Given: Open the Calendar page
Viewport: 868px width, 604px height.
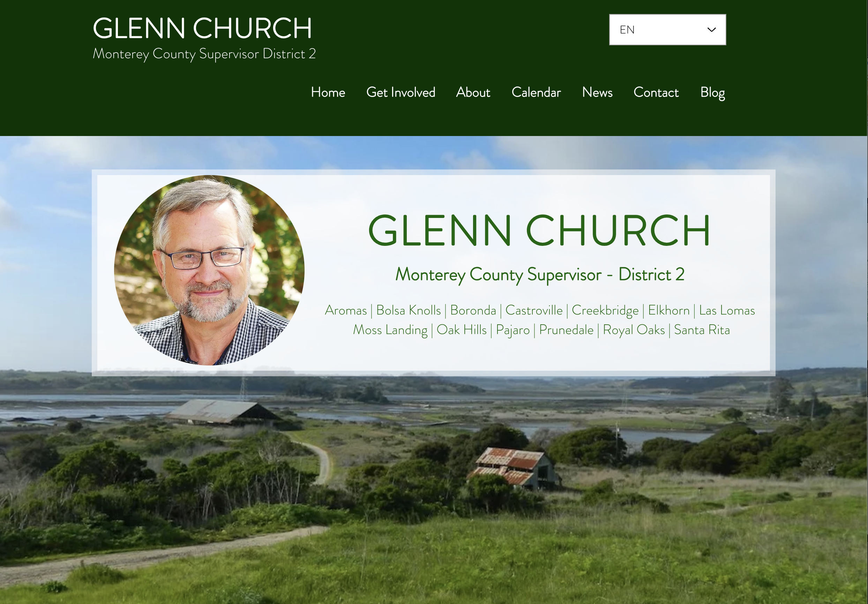Looking at the screenshot, I should 536,92.
